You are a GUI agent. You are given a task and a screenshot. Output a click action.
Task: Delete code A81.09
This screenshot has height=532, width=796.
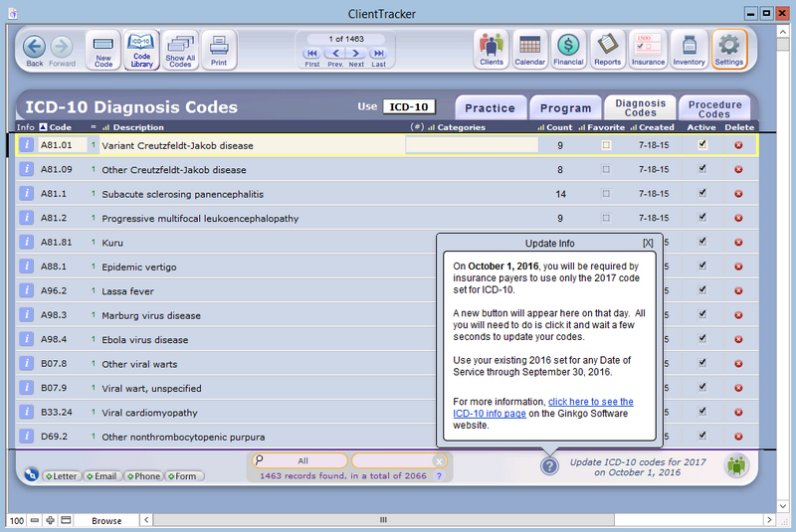click(738, 169)
